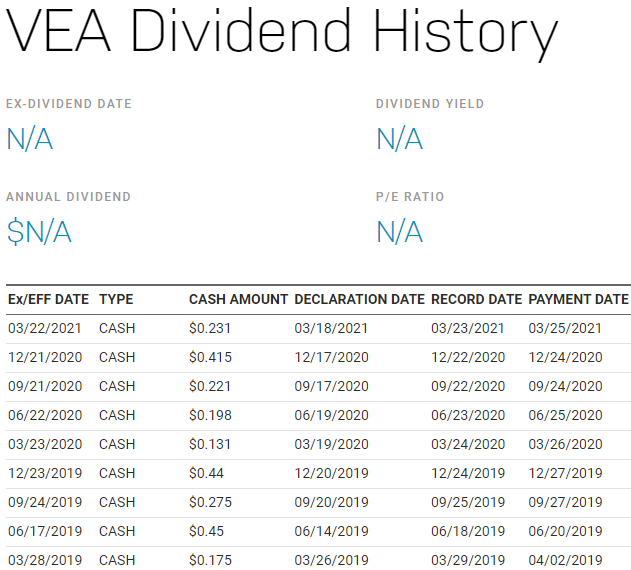Select payment date 09/24/2020

565,386
